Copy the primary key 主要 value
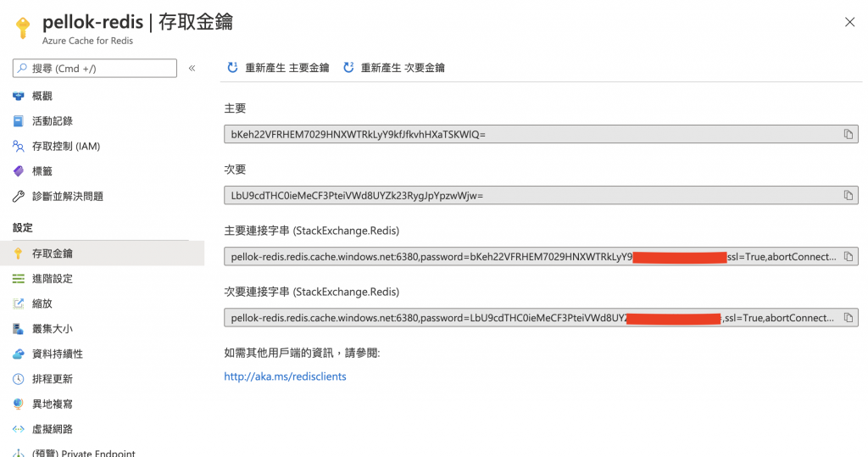 (848, 134)
